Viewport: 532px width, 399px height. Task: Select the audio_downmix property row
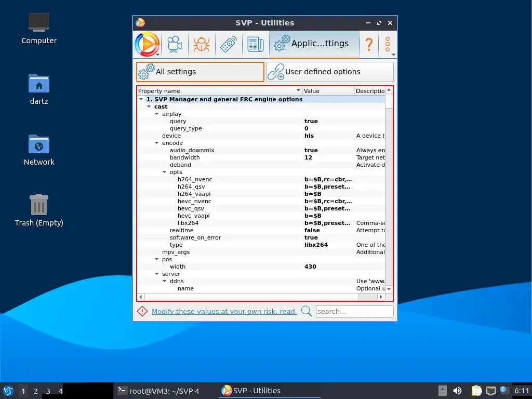point(261,150)
